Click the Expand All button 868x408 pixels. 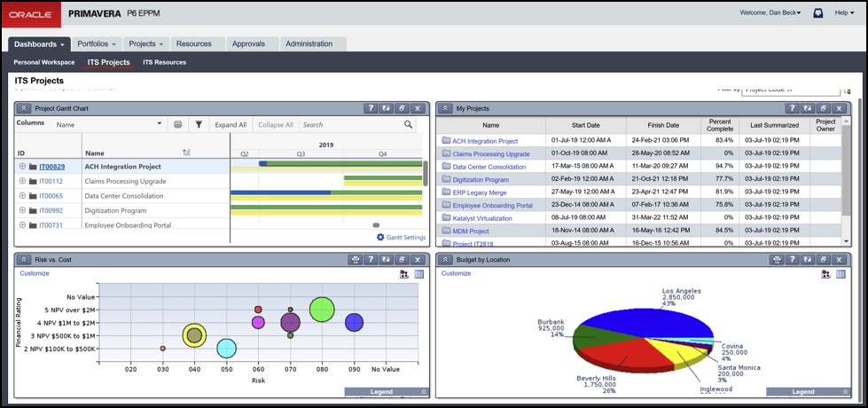point(231,125)
